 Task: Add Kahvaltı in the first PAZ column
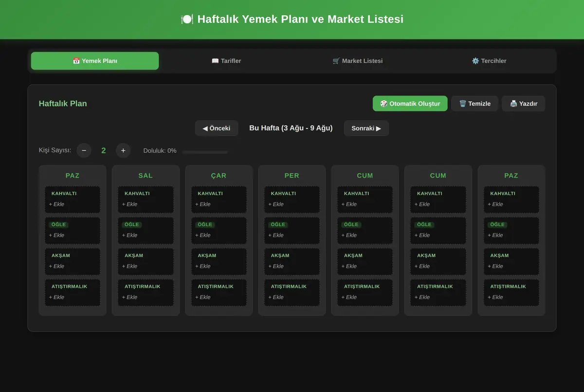(73, 199)
